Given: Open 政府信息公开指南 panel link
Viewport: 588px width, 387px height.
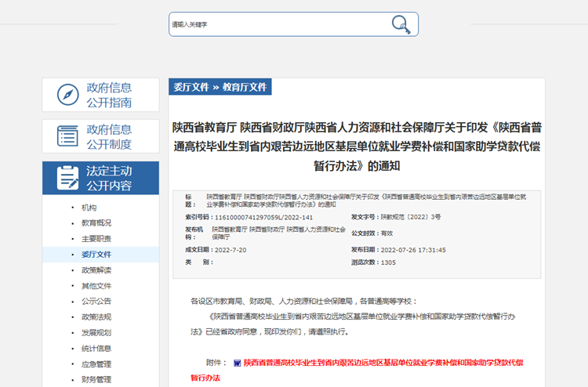Looking at the screenshot, I should coord(100,95).
